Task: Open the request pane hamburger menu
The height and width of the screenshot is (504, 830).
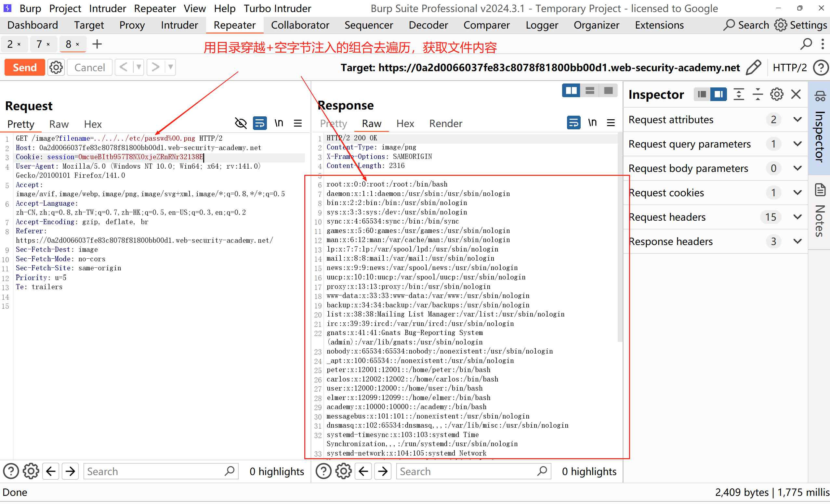Action: 297,123
